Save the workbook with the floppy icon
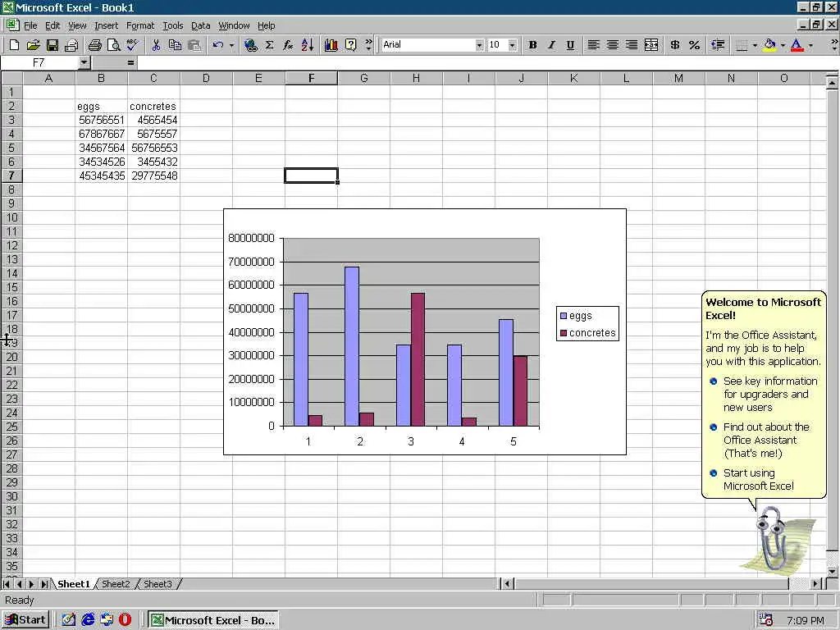This screenshot has width=840, height=630. pyautogui.click(x=52, y=45)
